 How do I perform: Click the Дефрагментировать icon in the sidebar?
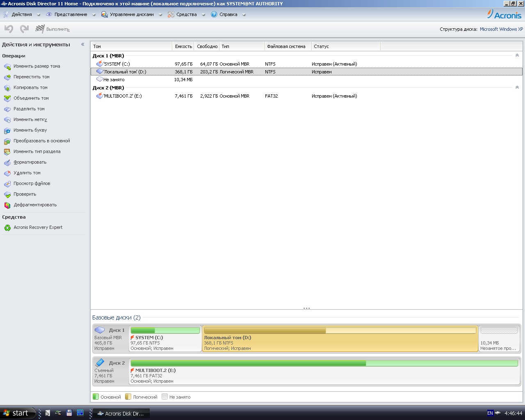point(7,205)
